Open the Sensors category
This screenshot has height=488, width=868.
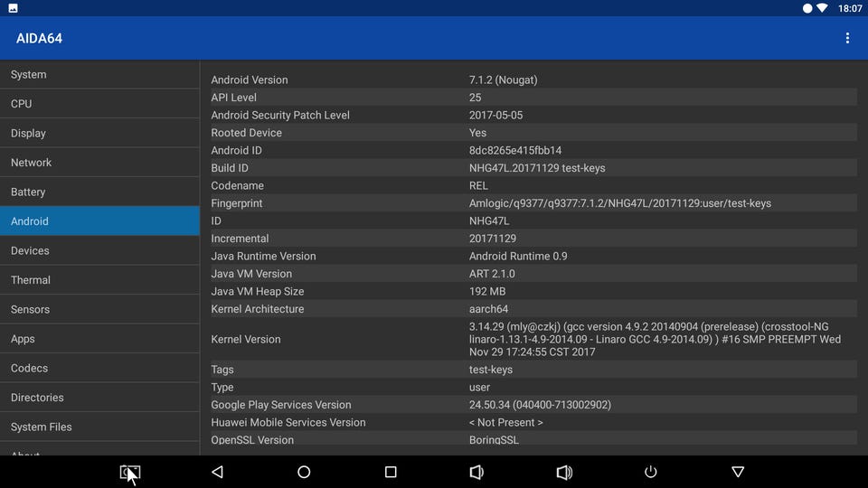[x=99, y=309]
